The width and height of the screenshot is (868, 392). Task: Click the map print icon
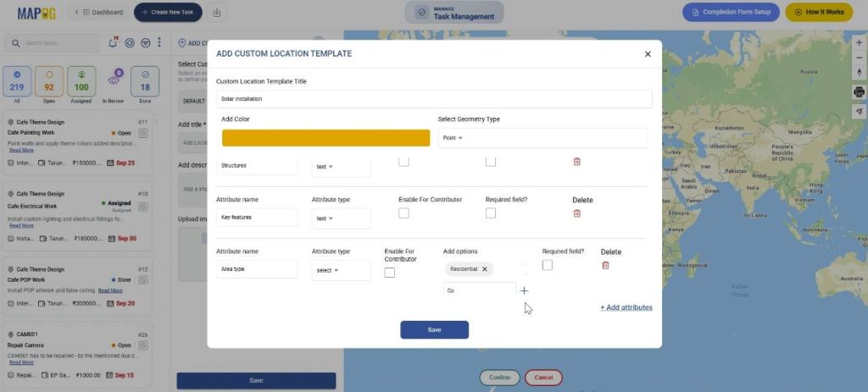pos(860,91)
